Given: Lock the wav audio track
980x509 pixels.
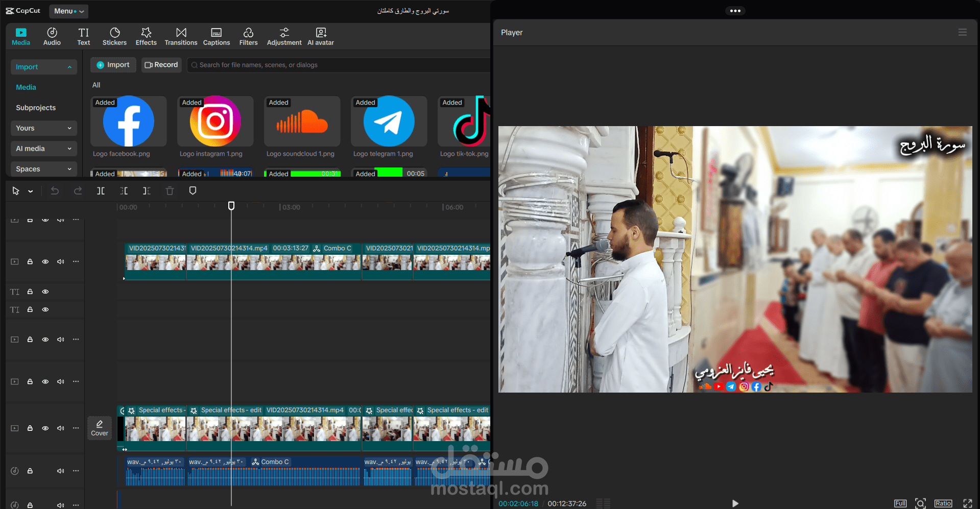Looking at the screenshot, I should tap(30, 471).
